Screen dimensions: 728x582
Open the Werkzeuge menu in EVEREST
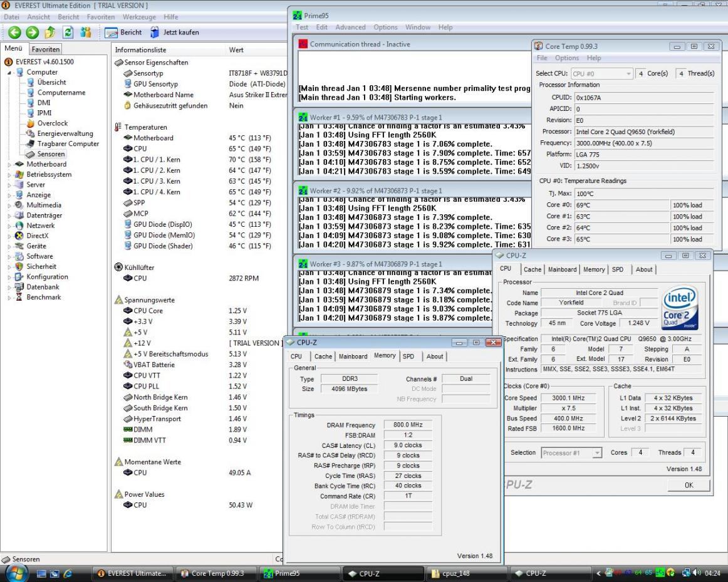point(139,17)
